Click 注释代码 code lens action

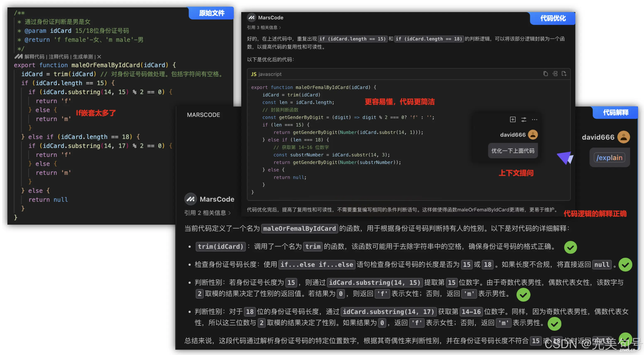pyautogui.click(x=59, y=57)
